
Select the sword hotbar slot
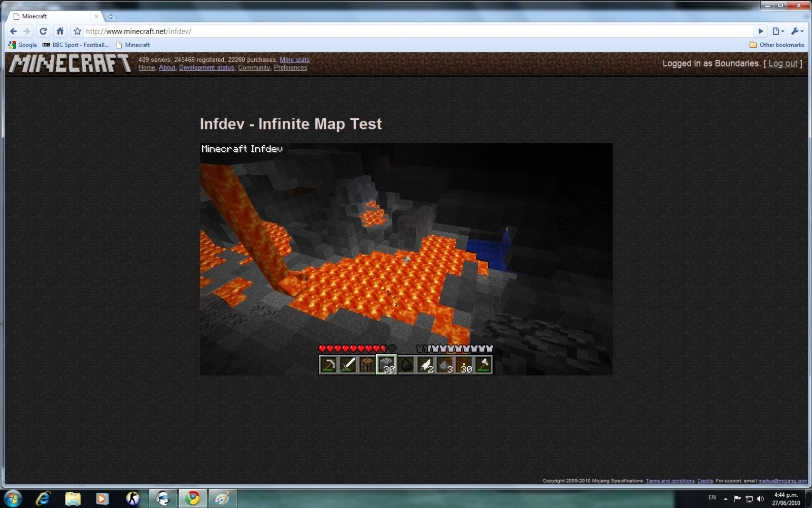[348, 365]
